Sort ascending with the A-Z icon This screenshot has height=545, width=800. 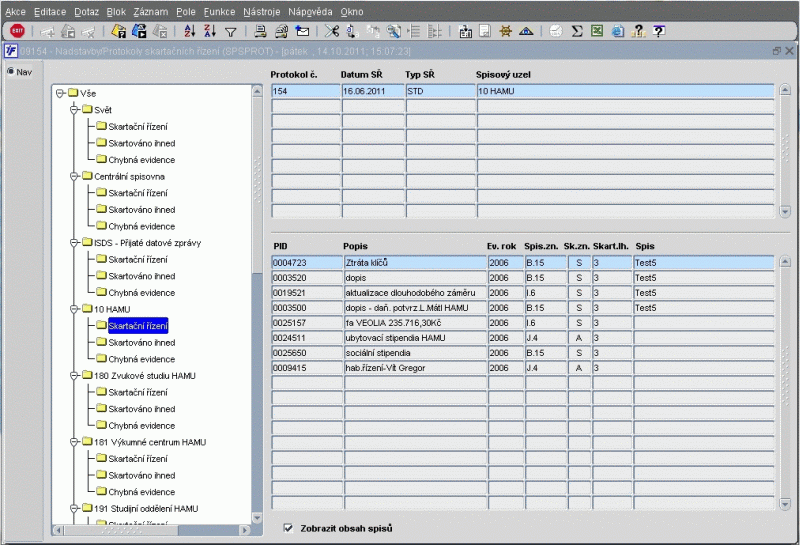190,32
